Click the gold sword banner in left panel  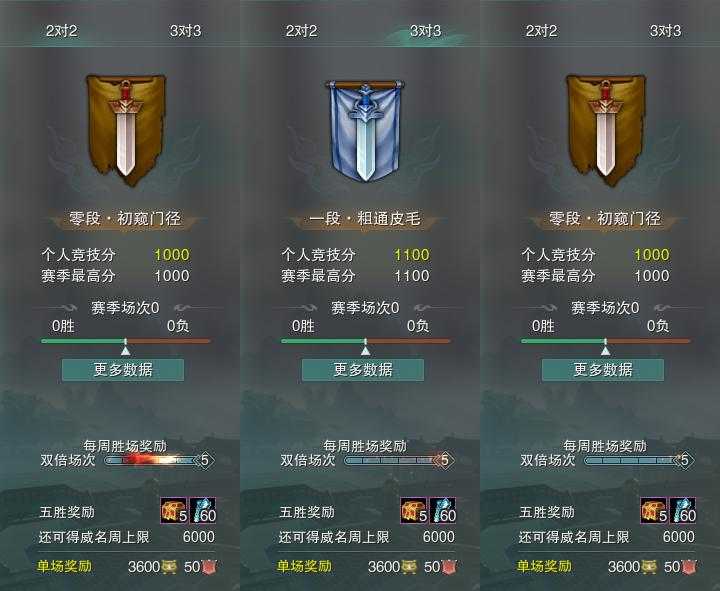pyautogui.click(x=126, y=131)
